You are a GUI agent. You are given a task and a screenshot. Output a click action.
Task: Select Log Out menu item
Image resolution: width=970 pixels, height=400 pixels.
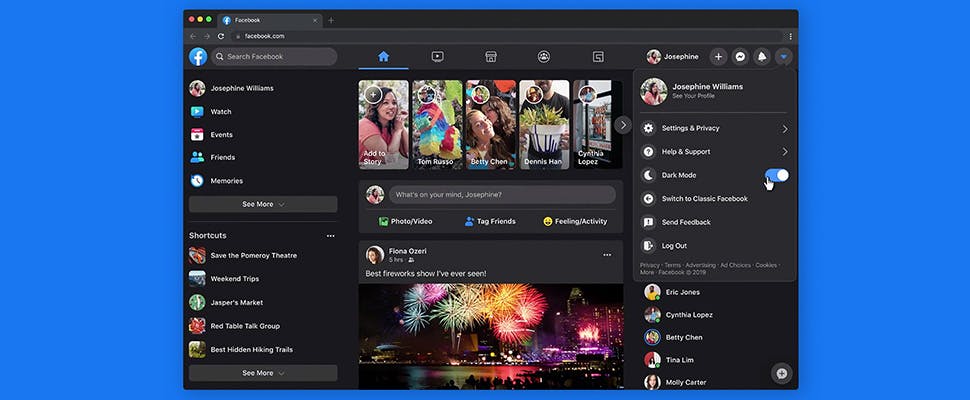715,245
